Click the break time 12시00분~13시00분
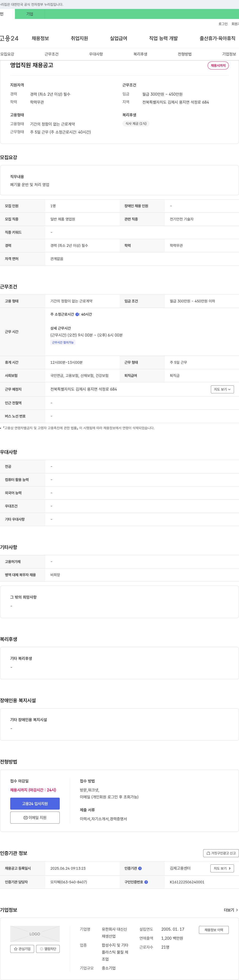 click(66, 362)
